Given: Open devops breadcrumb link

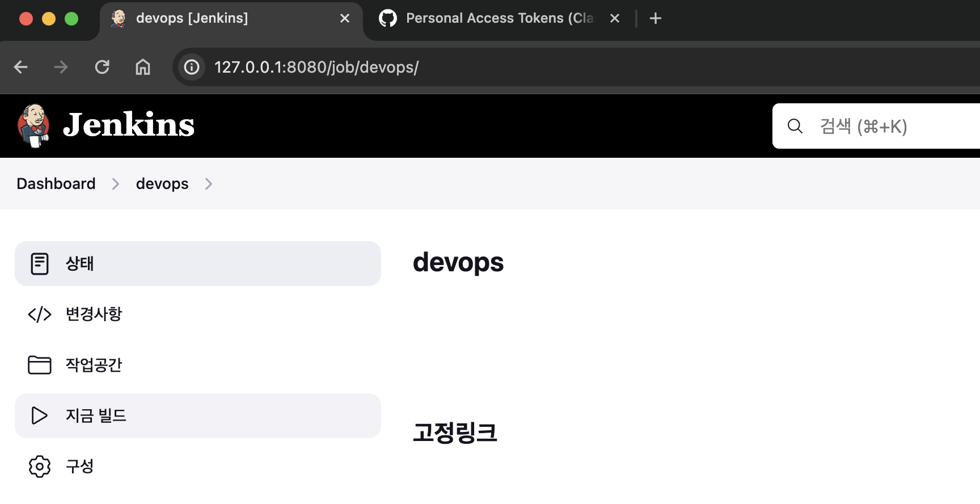Looking at the screenshot, I should click(162, 184).
